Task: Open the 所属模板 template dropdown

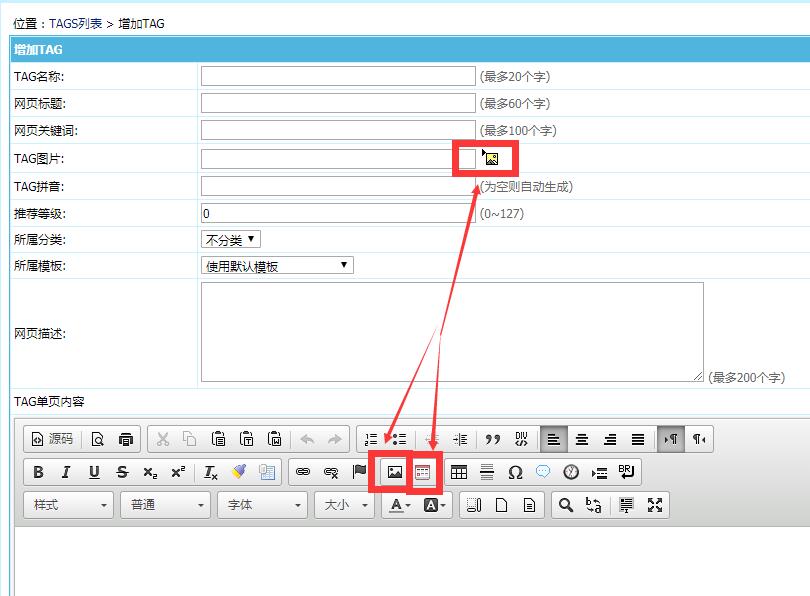Action: click(x=277, y=265)
